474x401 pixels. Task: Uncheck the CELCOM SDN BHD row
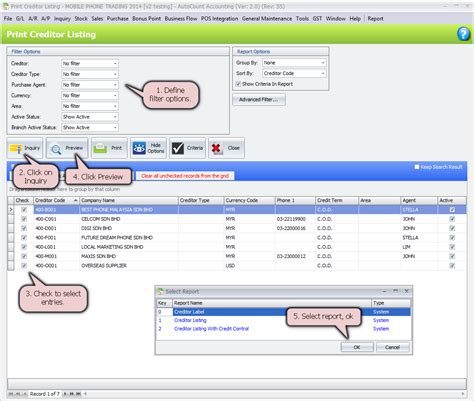coord(24,219)
